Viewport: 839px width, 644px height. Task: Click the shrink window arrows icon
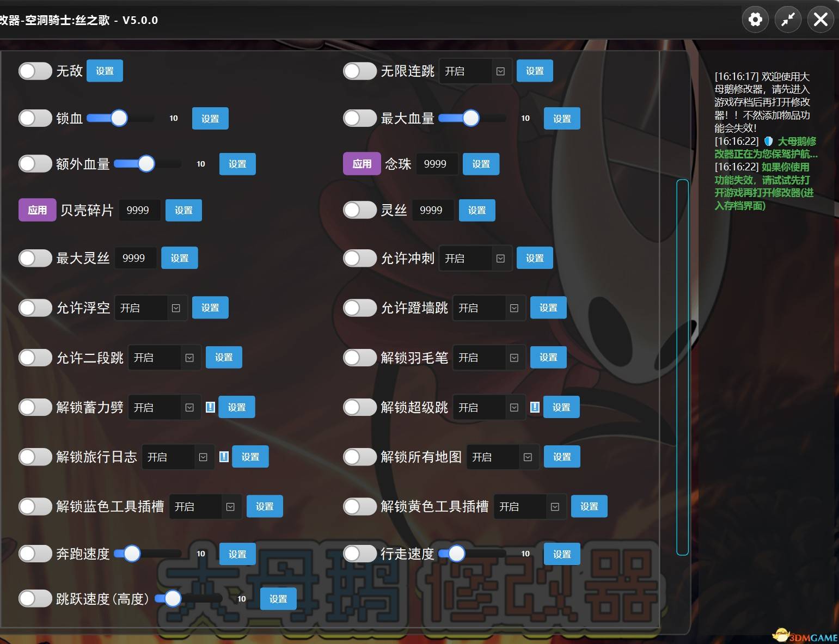tap(788, 20)
